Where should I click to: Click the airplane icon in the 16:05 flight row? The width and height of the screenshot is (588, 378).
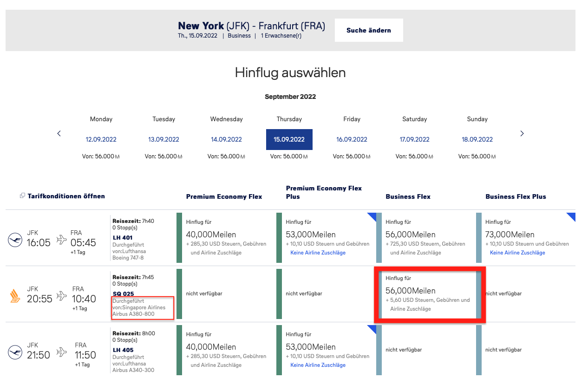click(x=61, y=240)
